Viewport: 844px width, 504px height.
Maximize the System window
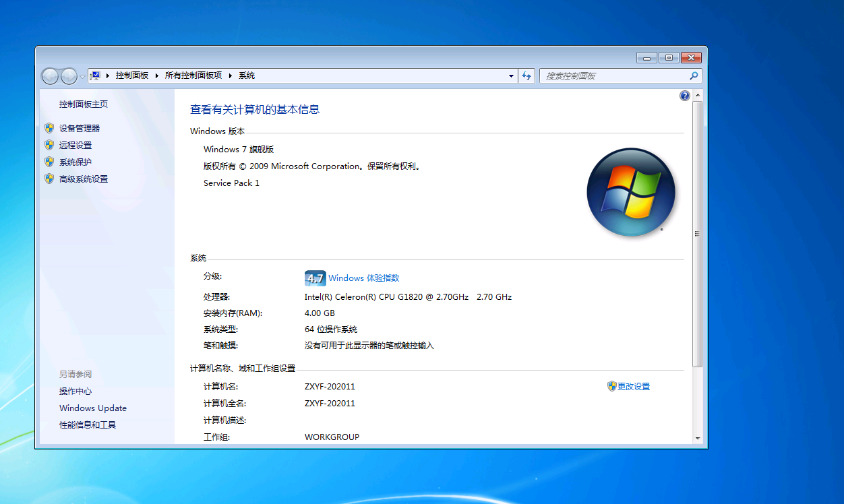(x=669, y=58)
